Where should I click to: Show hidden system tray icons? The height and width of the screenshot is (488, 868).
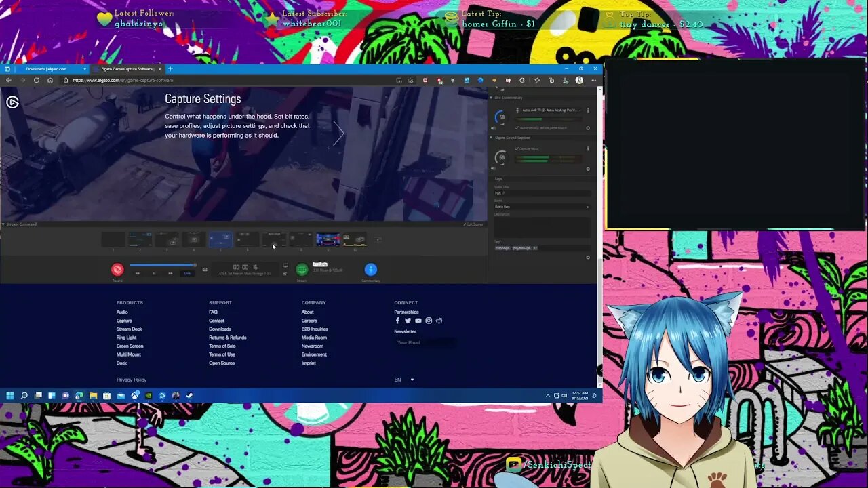[548, 396]
